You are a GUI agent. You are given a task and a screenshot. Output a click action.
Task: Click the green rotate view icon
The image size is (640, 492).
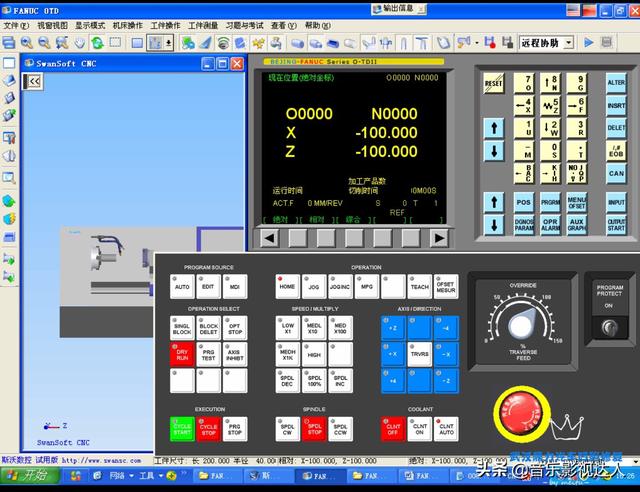98,42
